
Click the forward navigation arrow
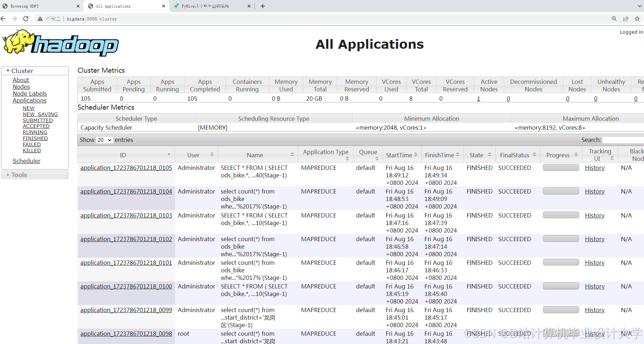tap(14, 19)
